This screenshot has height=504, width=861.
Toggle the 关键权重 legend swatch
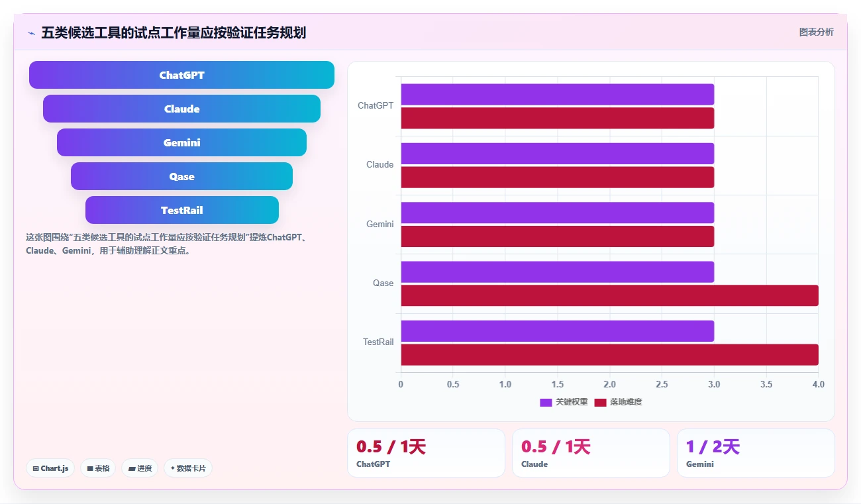click(546, 402)
